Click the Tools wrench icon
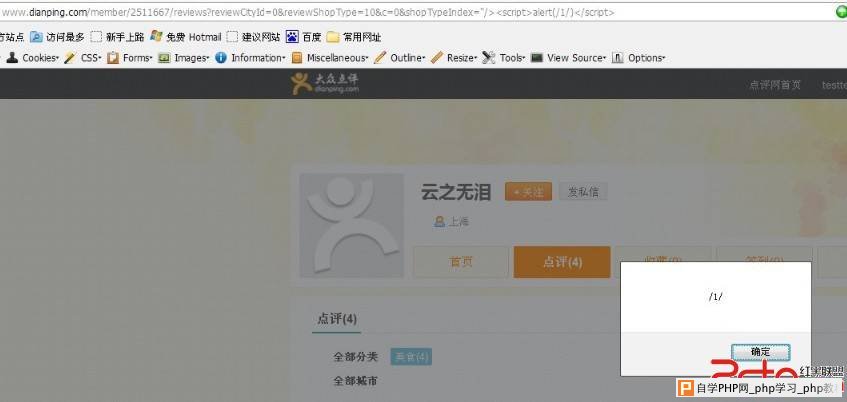 click(x=488, y=57)
